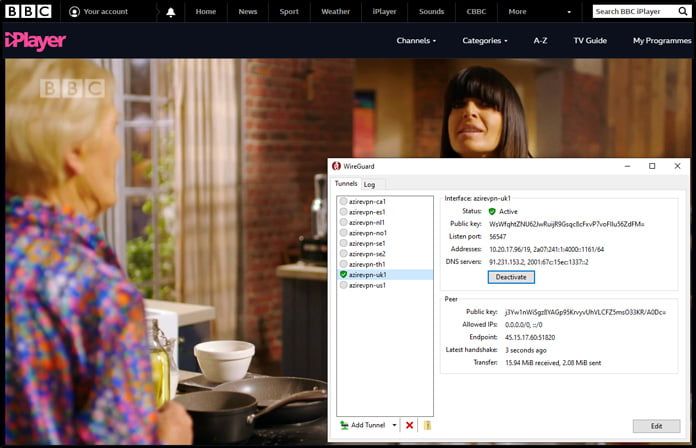Viewport: 696px width, 448px height.
Task: Open Sport in BBC navigation
Action: pos(289,12)
